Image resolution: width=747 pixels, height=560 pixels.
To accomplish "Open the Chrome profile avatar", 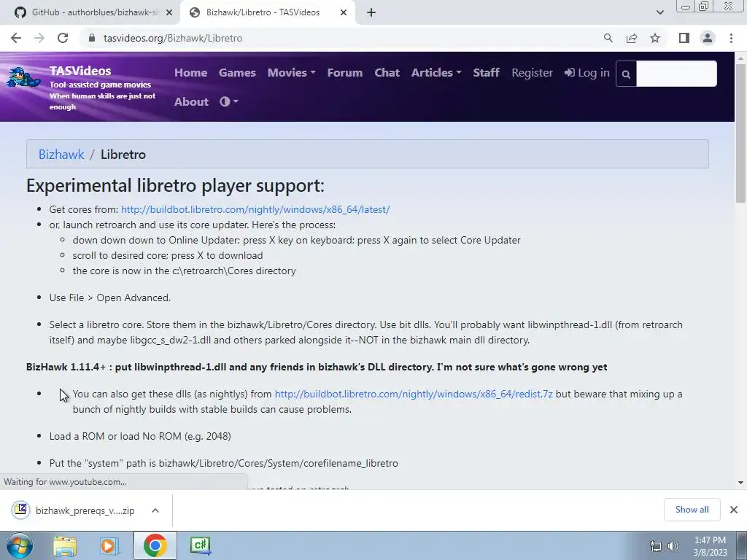I will tap(708, 38).
